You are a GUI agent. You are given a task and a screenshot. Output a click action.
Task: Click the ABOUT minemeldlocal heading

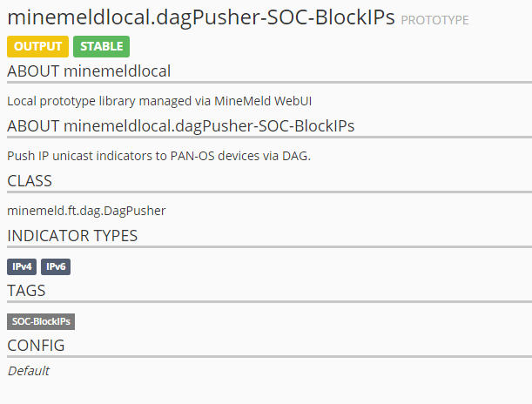pos(89,71)
